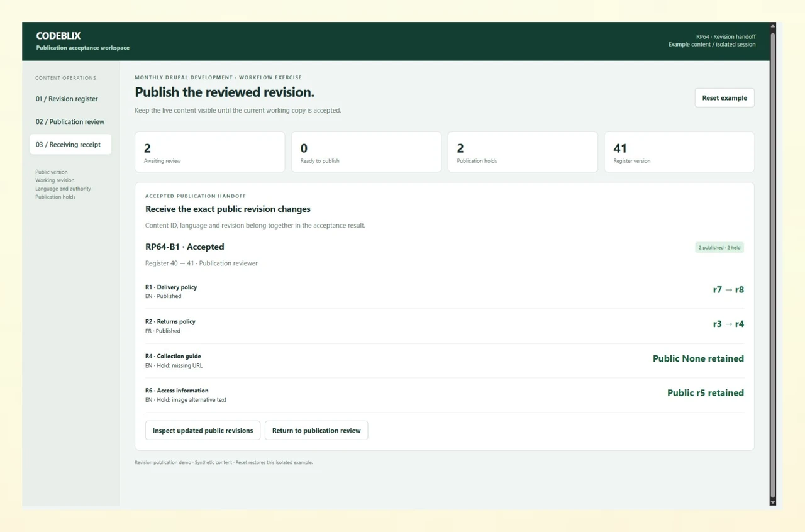Viewport: 805px width, 532px height.
Task: Click the 'EN · Published' status text
Action: tap(164, 296)
